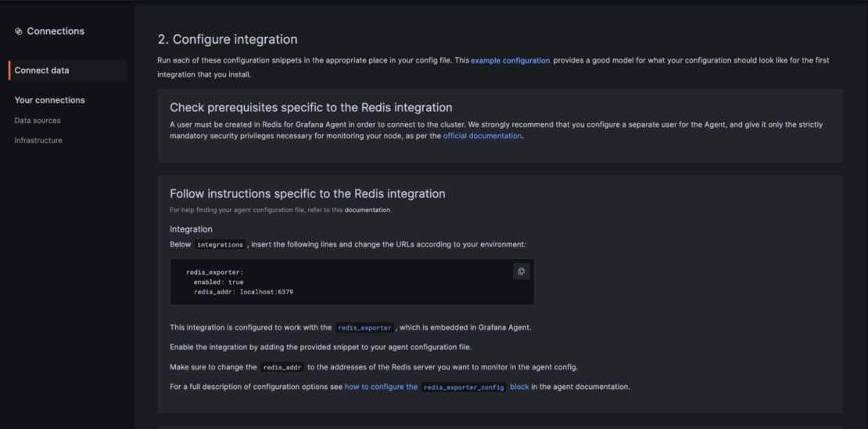Open the agent configuration file documentation link

368,210
